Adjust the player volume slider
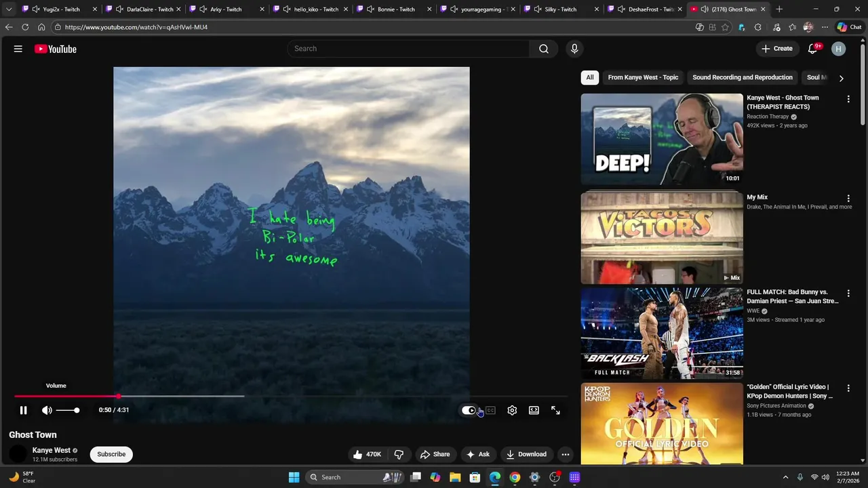Image resolution: width=868 pixels, height=488 pixels. pyautogui.click(x=68, y=410)
